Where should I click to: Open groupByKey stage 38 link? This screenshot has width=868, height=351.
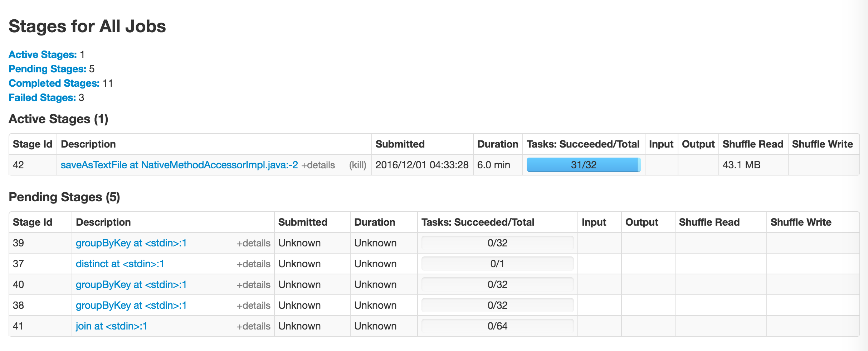point(131,305)
